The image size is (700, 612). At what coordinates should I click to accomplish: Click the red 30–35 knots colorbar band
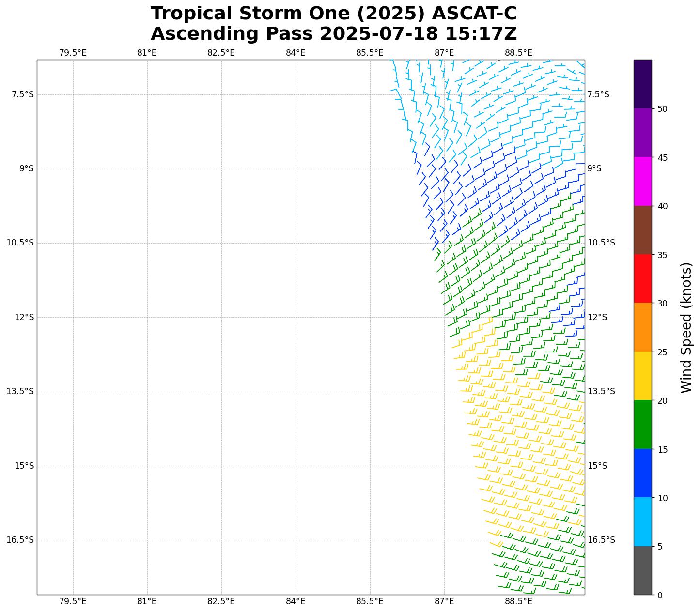click(643, 278)
